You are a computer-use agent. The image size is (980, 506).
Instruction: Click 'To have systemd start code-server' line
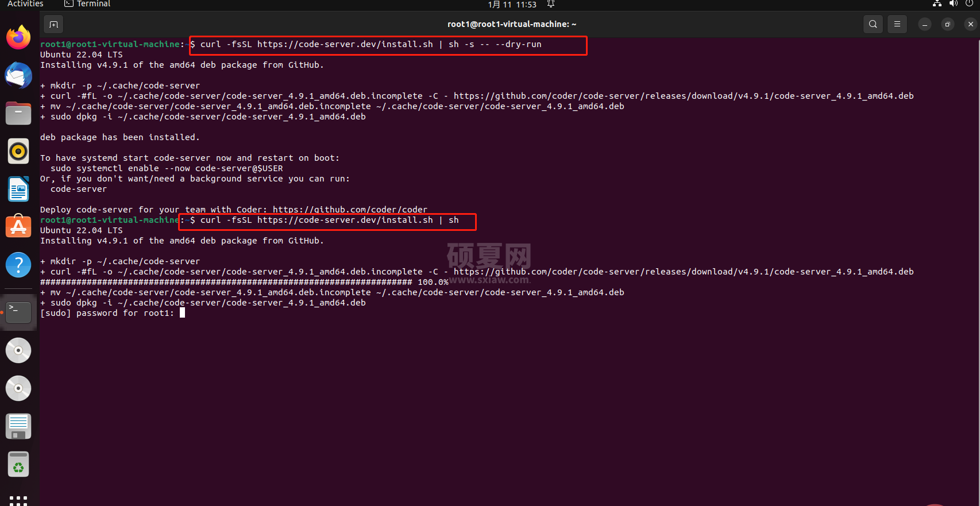190,158
